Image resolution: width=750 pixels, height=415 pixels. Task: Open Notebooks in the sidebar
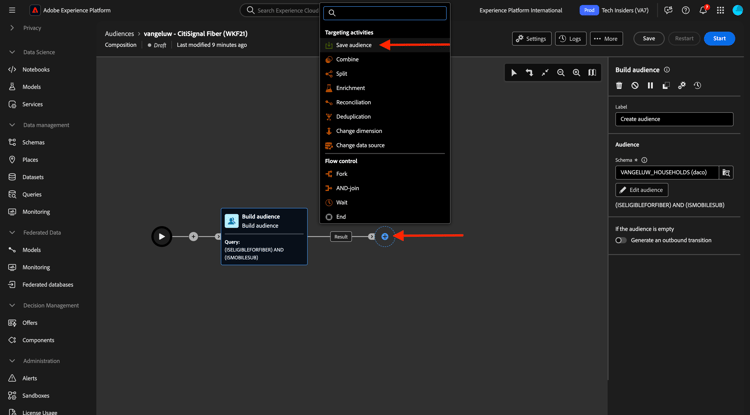[x=36, y=70]
